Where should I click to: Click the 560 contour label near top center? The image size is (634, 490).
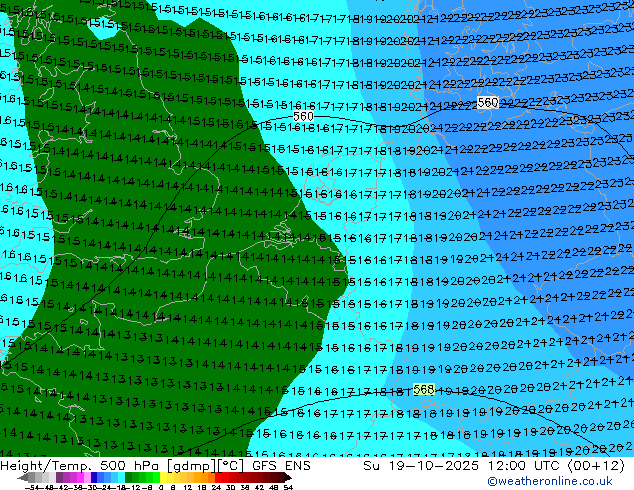(303, 117)
